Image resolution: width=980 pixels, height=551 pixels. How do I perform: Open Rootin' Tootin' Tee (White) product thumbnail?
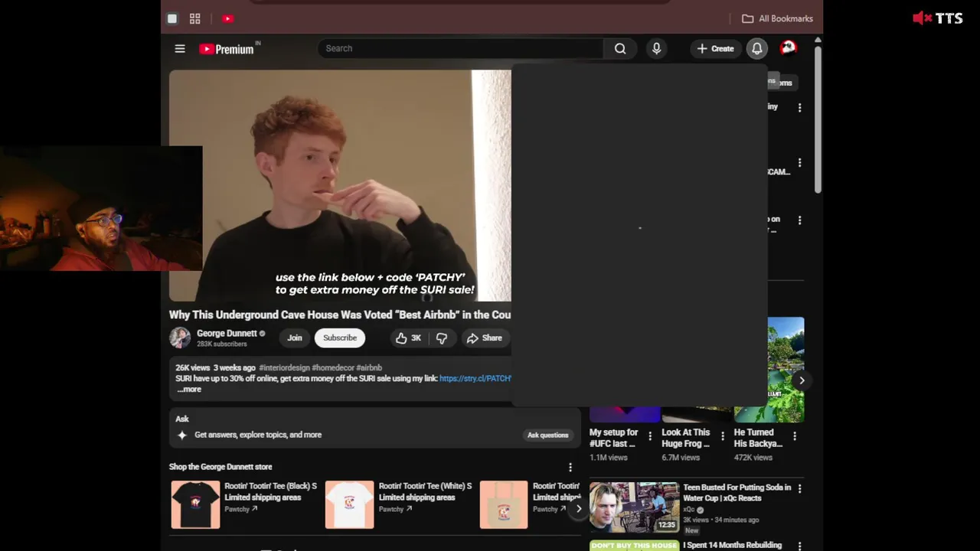[349, 504]
